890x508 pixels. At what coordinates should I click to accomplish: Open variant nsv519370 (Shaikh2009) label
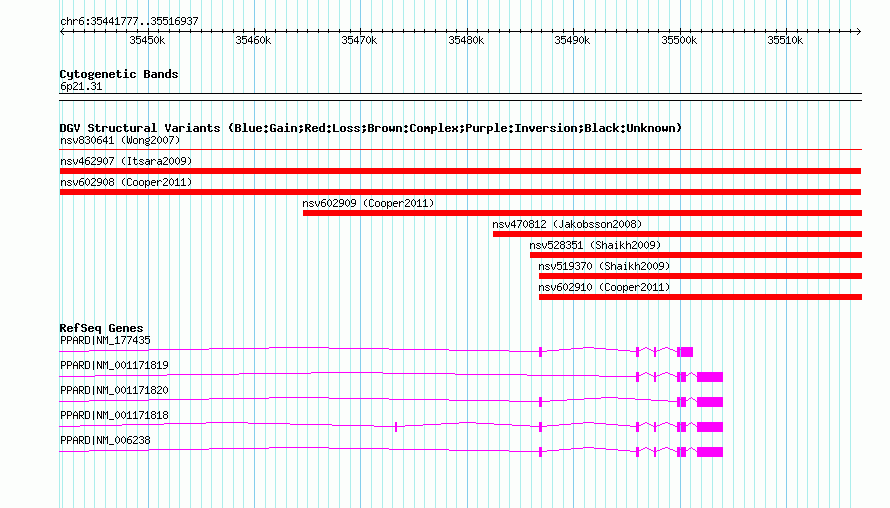[x=604, y=266]
